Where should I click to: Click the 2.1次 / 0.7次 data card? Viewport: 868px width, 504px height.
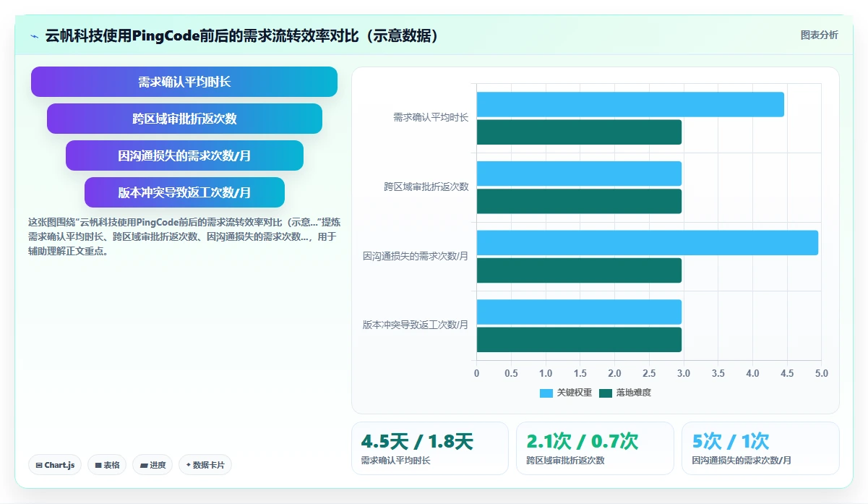(x=595, y=448)
